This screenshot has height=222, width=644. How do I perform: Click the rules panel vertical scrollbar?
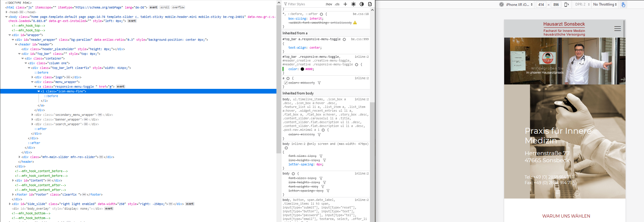point(372,162)
